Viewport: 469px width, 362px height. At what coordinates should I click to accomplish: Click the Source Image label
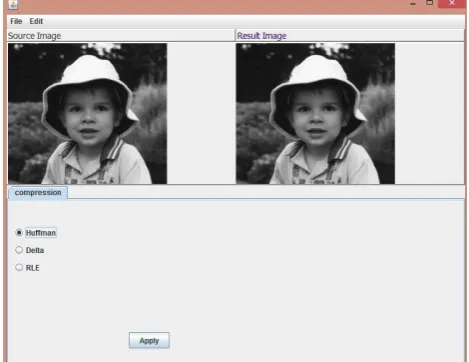[x=34, y=36]
